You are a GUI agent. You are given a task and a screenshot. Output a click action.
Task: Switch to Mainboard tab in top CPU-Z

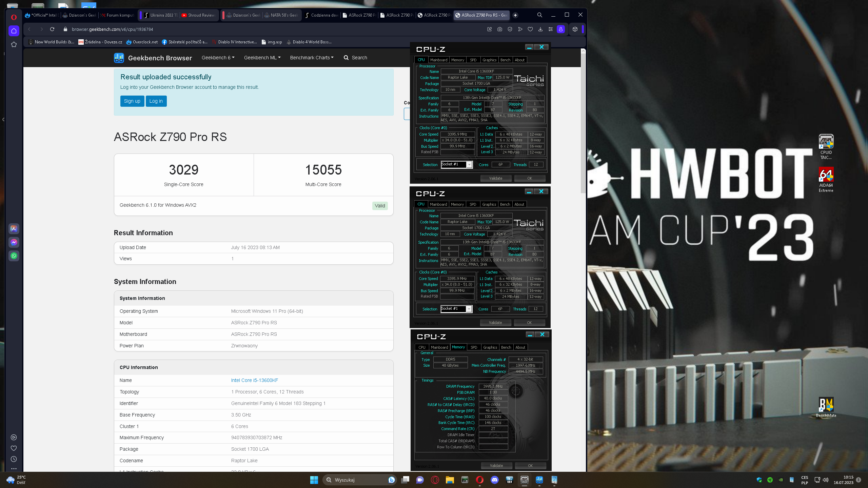point(439,60)
